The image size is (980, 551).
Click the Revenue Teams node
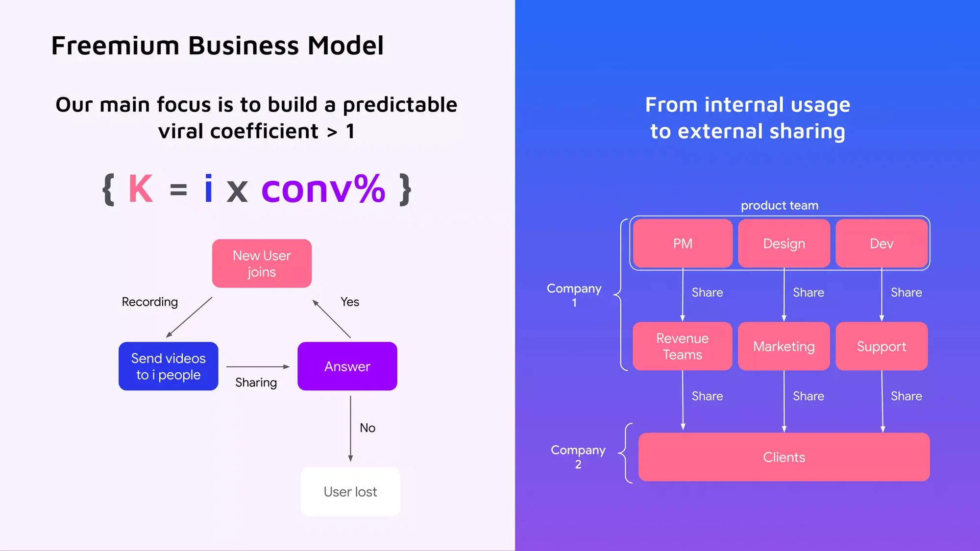click(x=682, y=346)
